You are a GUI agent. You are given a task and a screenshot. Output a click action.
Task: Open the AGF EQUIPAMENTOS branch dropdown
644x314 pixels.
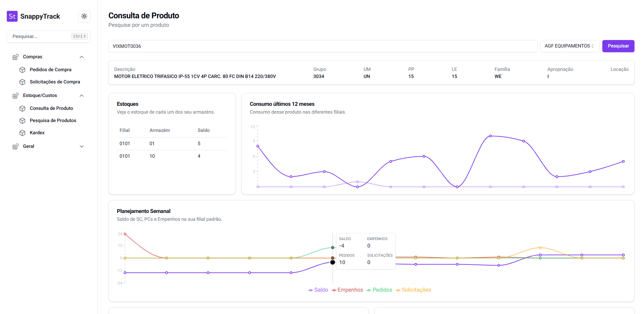[569, 46]
